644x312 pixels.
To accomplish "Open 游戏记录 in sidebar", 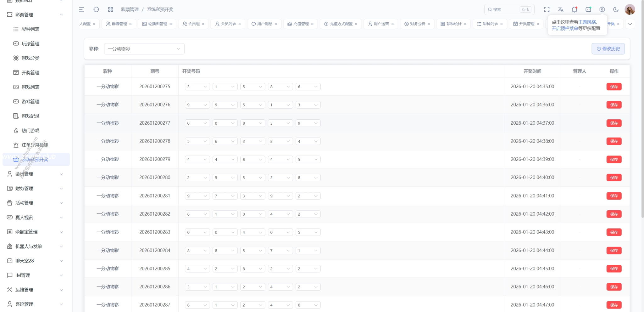I will 36,116.
